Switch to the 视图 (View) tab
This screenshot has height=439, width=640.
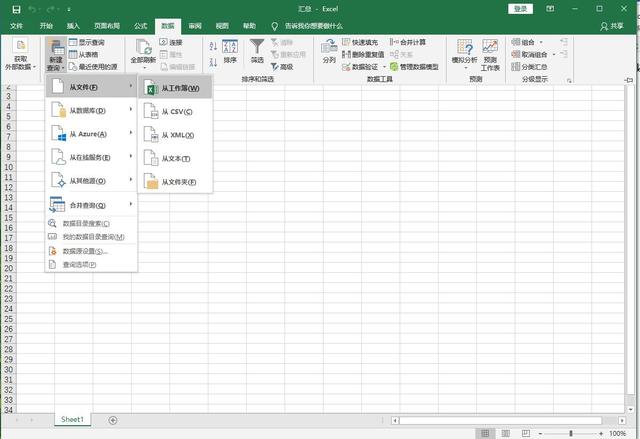[x=222, y=26]
